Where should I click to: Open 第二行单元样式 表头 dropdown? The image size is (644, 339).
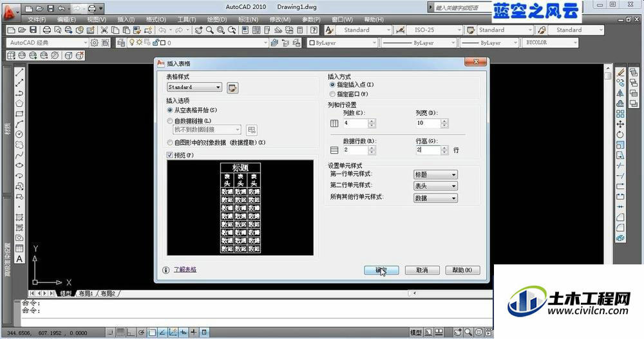[435, 186]
